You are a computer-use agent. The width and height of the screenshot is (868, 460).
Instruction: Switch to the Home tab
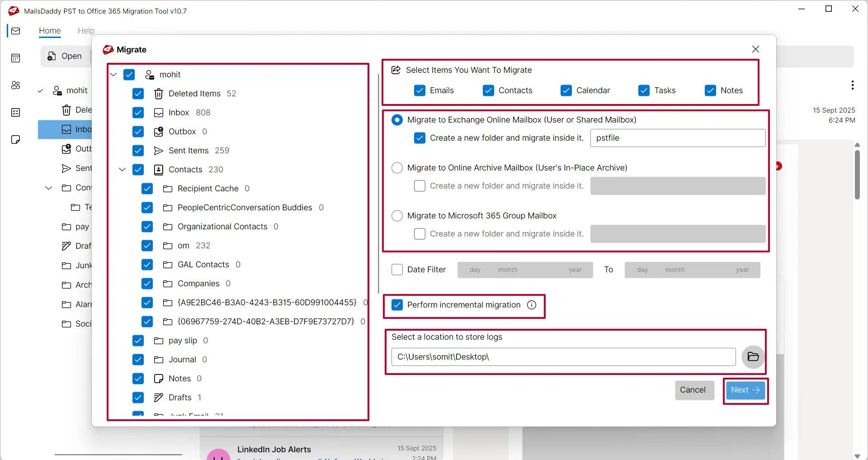click(x=50, y=31)
